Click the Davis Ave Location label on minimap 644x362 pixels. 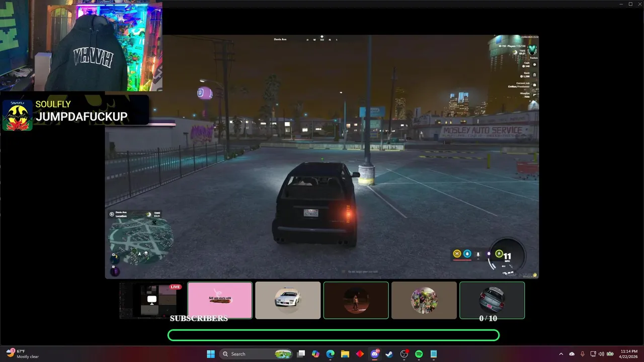click(x=121, y=214)
